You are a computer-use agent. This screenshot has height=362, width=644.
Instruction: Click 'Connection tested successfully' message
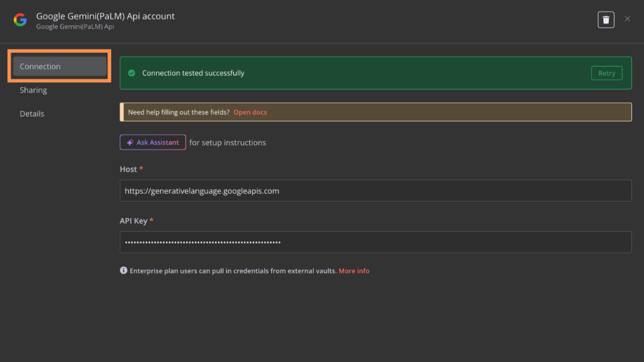click(193, 73)
